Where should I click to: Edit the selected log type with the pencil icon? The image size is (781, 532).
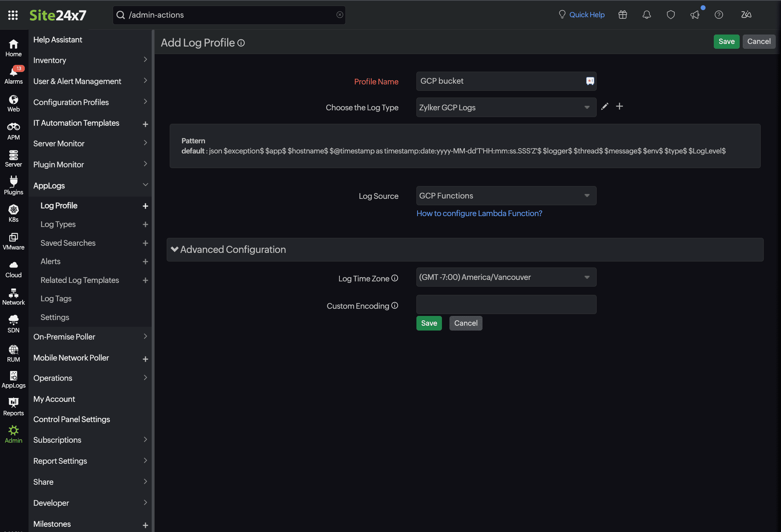coord(605,107)
